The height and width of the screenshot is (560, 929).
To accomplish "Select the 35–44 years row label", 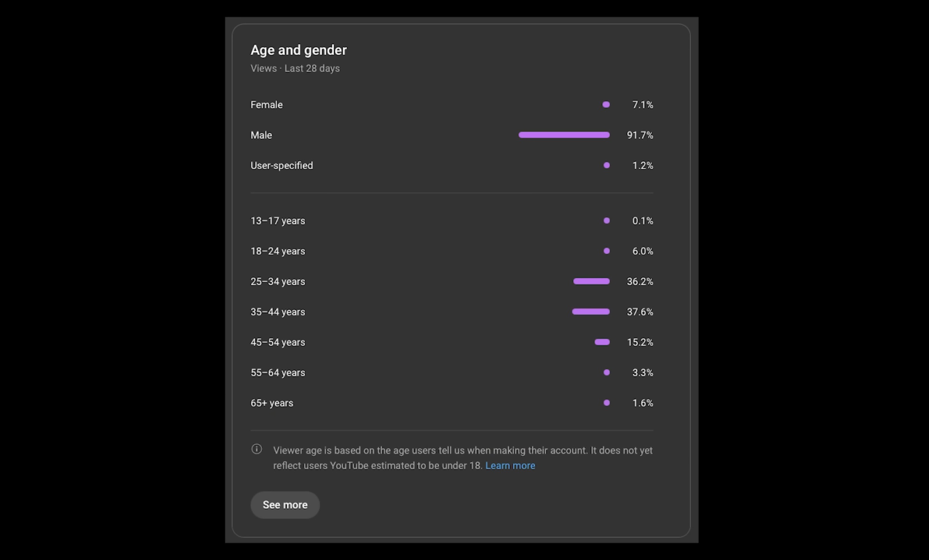I will (x=278, y=312).
